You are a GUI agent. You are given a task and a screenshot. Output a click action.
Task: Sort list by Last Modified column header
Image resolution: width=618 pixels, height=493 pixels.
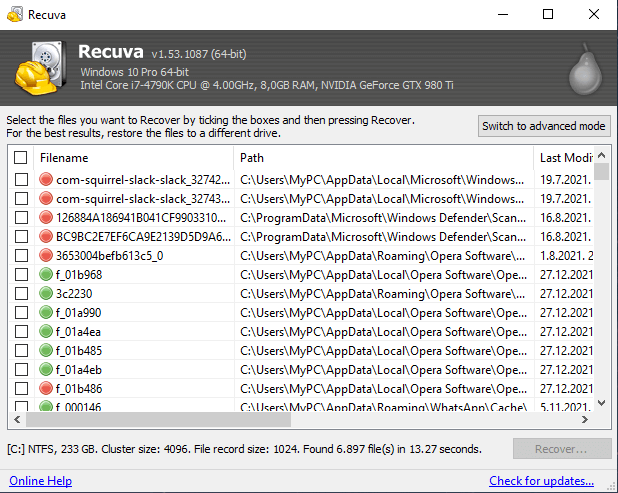point(564,158)
